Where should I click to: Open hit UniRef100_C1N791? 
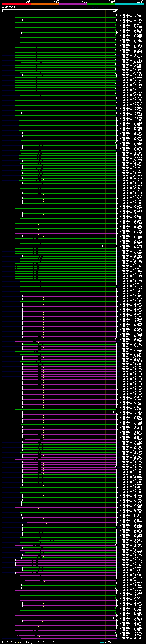pyautogui.click(x=131, y=20)
